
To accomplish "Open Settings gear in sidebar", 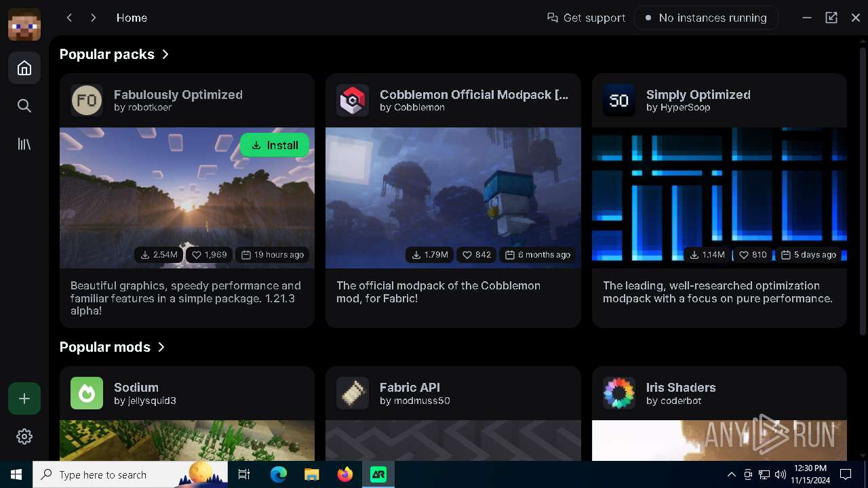I will (x=24, y=436).
